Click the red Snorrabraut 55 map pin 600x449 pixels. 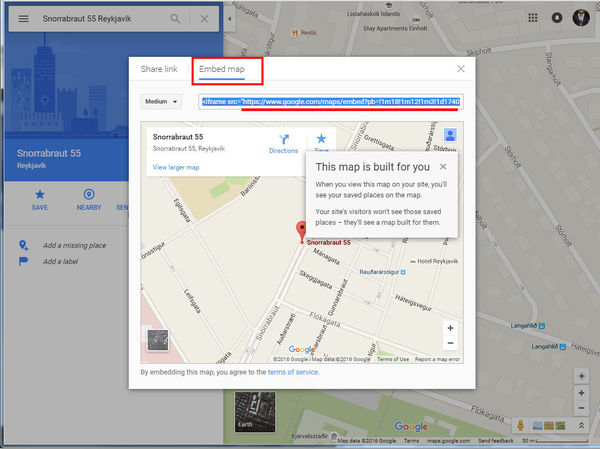pos(302,232)
